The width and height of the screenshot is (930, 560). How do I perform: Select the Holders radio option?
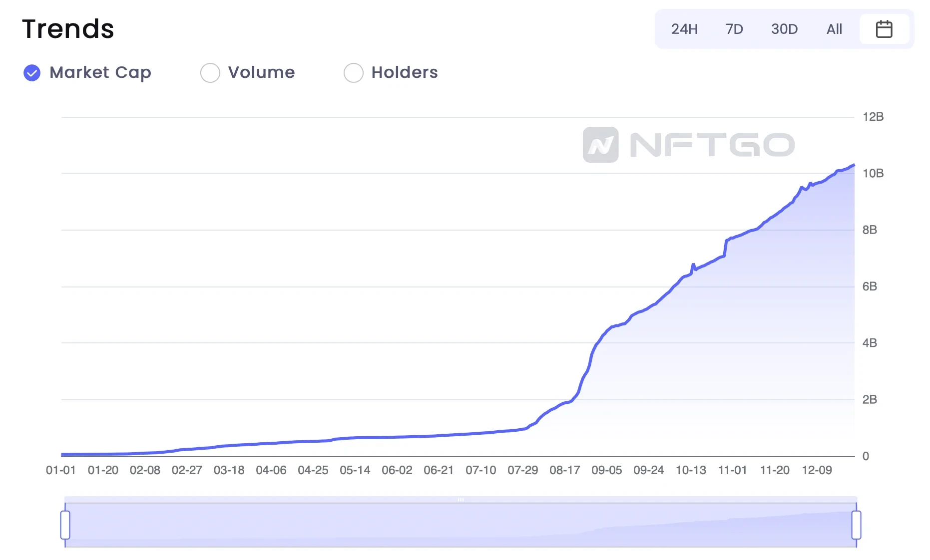pos(353,73)
